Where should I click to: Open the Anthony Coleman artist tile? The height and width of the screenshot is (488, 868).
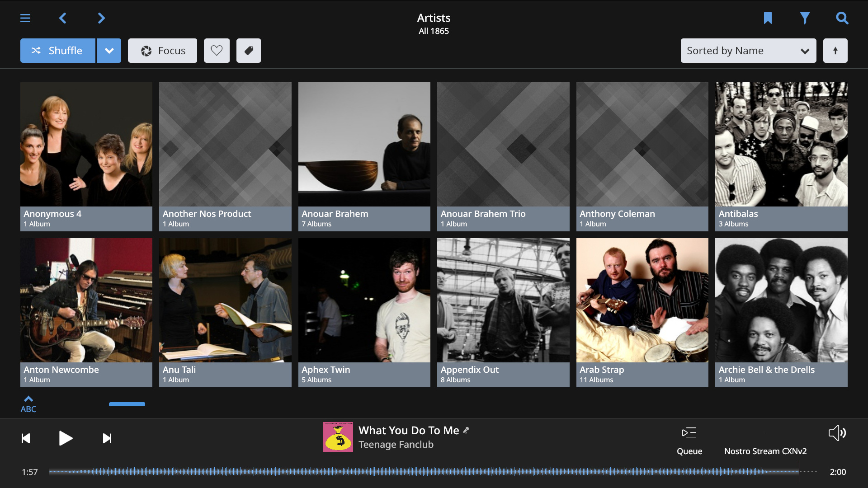[x=642, y=156]
